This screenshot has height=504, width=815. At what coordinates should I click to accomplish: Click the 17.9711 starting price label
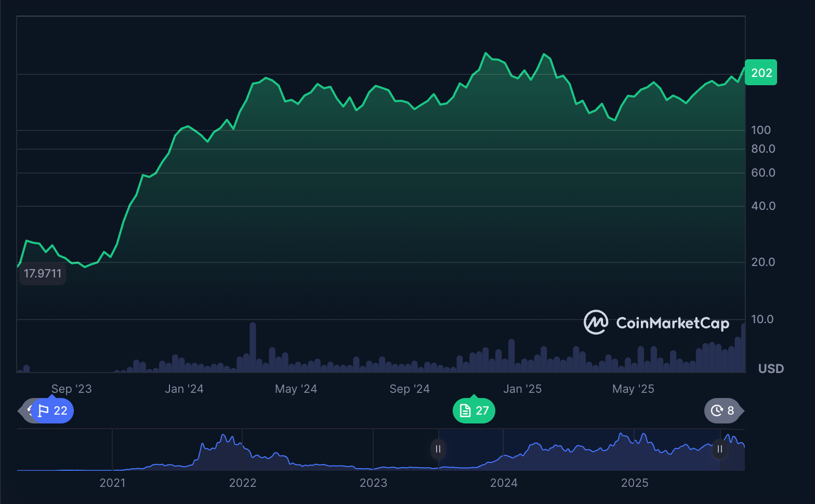tap(43, 274)
